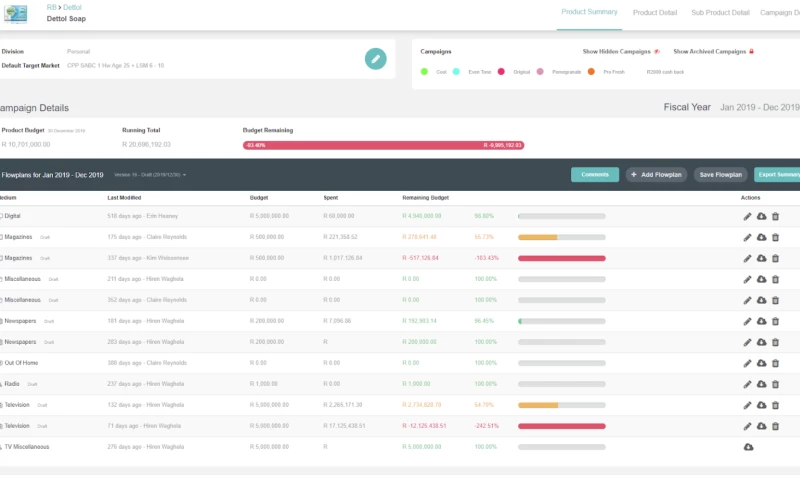Toggle Show Hidden Campaigns

(621, 52)
